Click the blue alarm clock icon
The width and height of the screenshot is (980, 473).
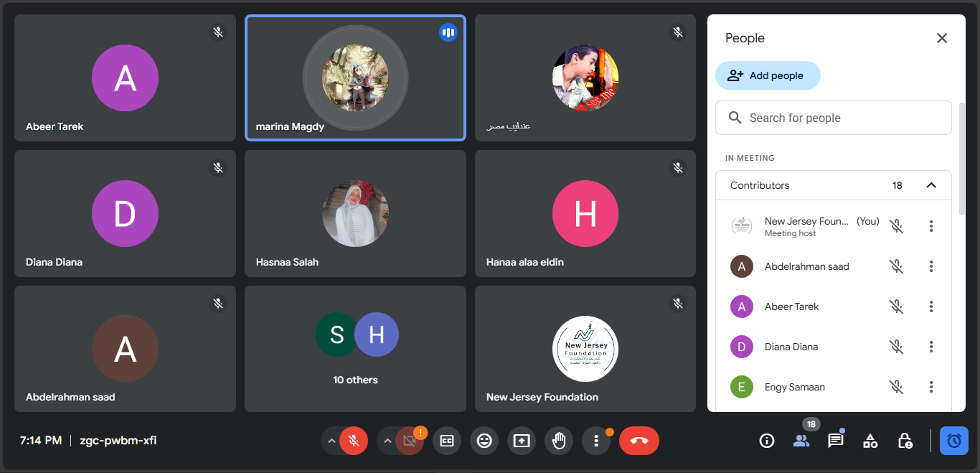954,441
